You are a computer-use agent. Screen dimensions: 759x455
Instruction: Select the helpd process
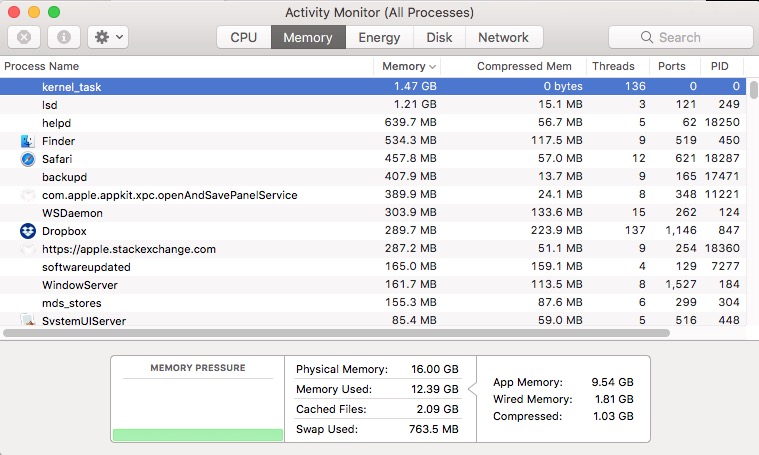(56, 123)
